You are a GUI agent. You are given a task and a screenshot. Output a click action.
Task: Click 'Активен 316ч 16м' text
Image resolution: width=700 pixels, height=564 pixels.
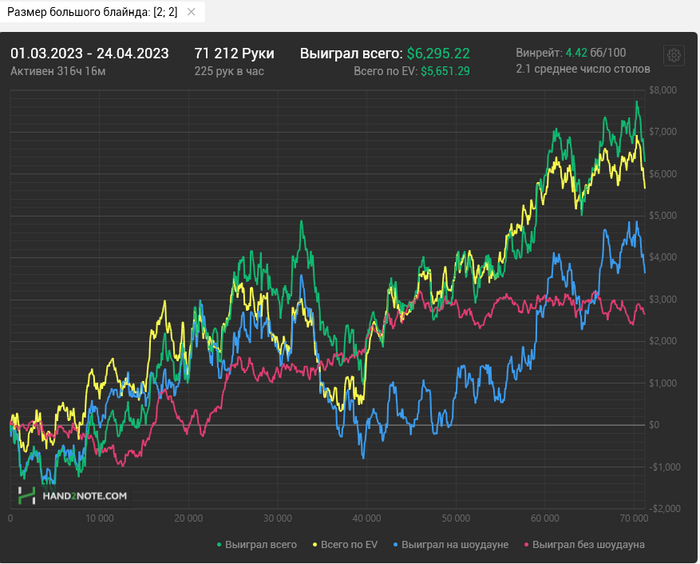58,71
